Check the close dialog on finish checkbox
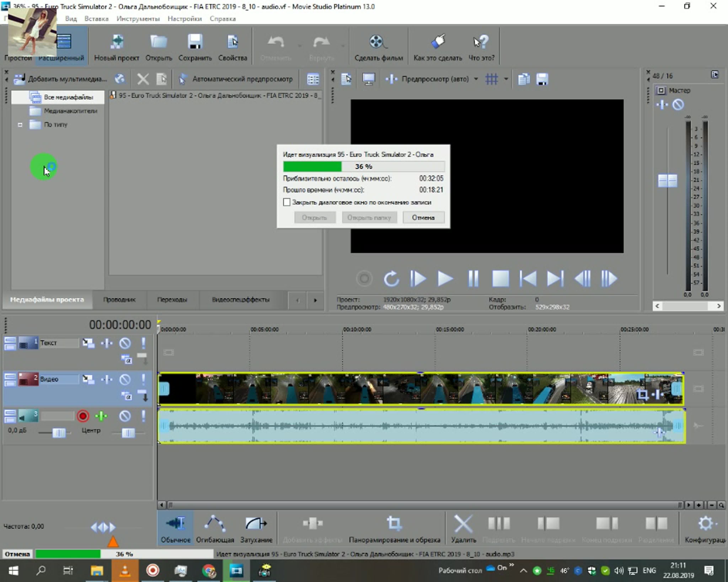The width and height of the screenshot is (728, 582). (x=287, y=202)
